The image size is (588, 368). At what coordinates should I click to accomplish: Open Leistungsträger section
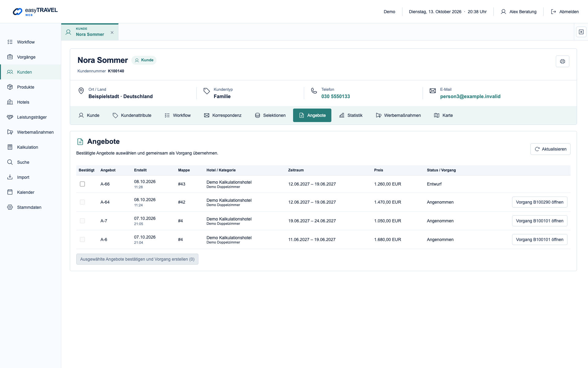pyautogui.click(x=30, y=117)
